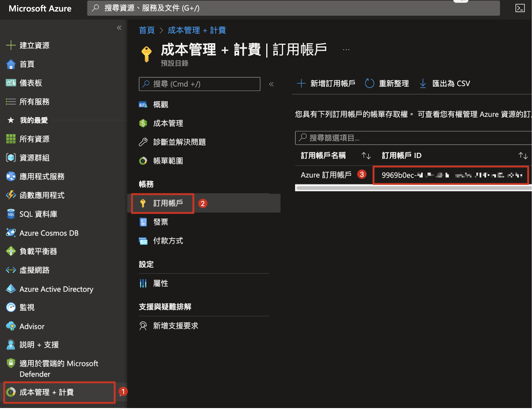Click the Azure Active Directory icon
Screen dimensions: 532x410
click(x=11, y=289)
